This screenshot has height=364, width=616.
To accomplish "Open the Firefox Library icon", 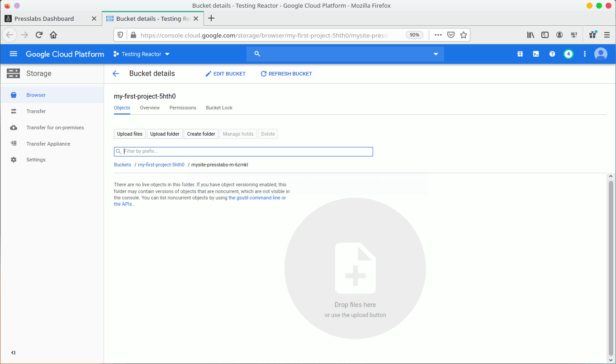I will pos(531,35).
